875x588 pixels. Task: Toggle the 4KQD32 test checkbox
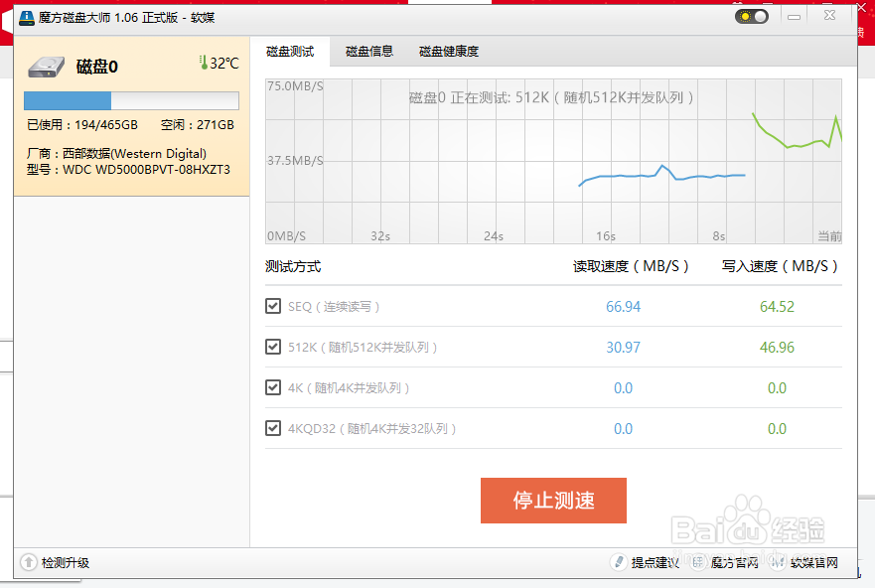(x=273, y=428)
